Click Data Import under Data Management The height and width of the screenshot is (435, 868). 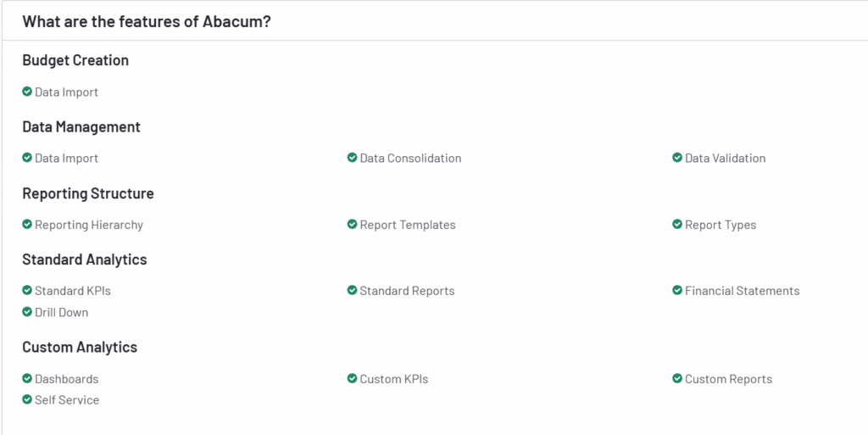click(66, 159)
